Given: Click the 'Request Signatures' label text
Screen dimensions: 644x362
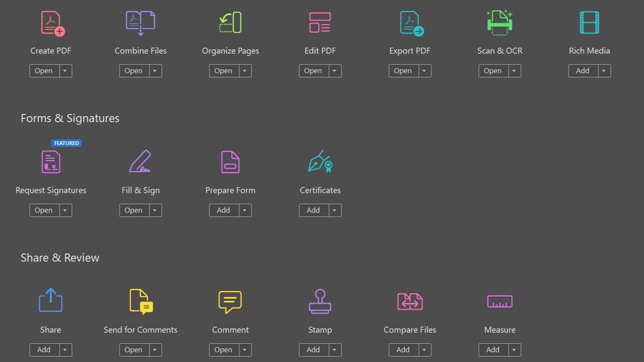Looking at the screenshot, I should pyautogui.click(x=51, y=191).
